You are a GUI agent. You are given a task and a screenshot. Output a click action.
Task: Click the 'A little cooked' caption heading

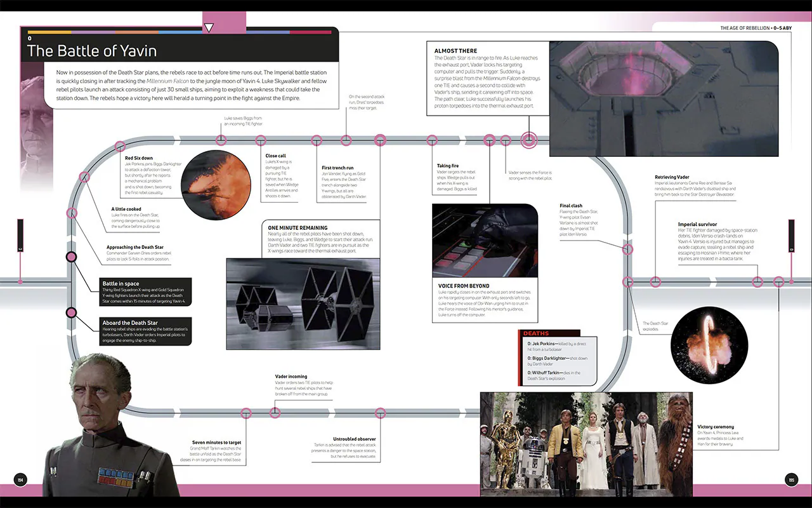point(126,209)
